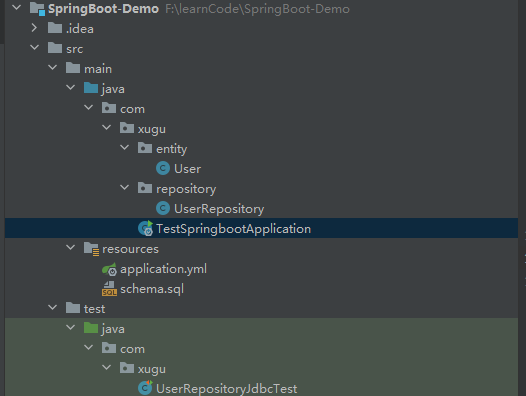The width and height of the screenshot is (526, 396).
Task: Collapse the resources folder
Action: pyautogui.click(x=70, y=247)
